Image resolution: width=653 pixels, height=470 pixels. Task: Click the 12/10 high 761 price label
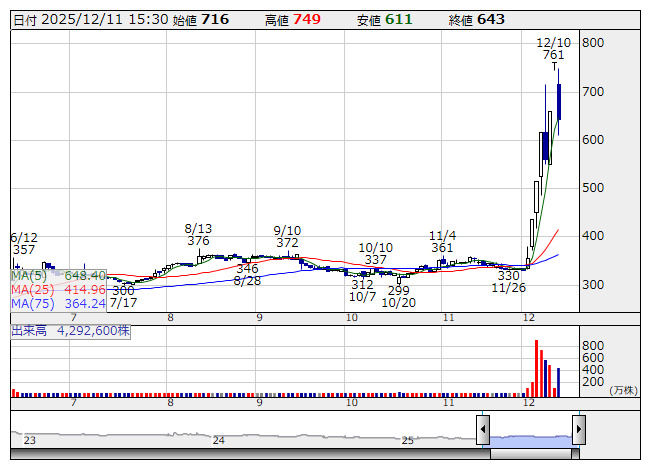pos(553,49)
